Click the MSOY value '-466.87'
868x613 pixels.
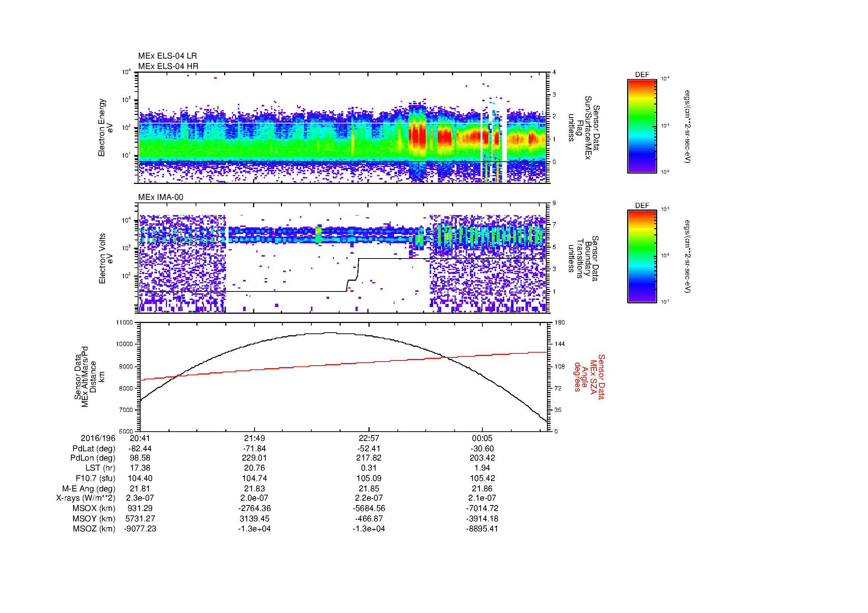pos(369,519)
